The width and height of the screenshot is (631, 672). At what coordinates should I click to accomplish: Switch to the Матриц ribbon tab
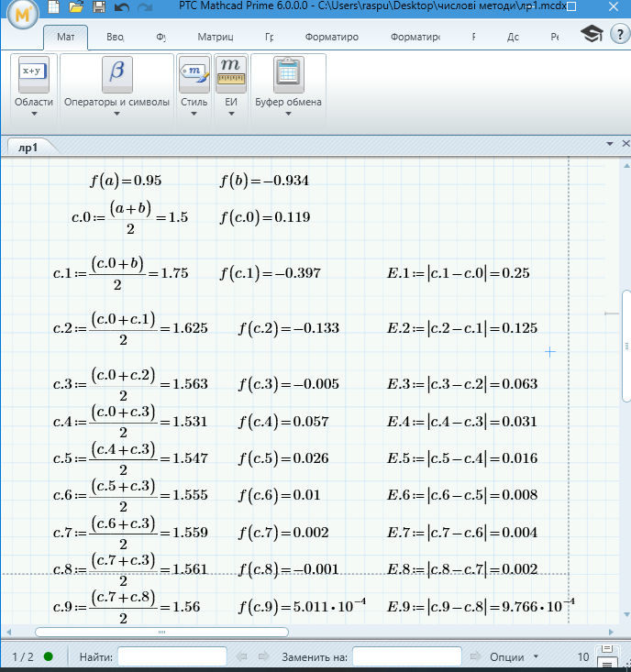[216, 38]
